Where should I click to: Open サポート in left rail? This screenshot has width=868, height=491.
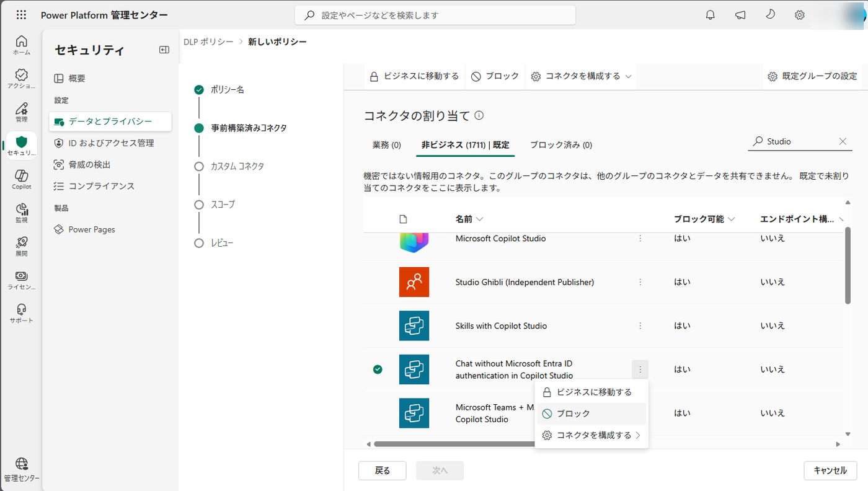(21, 313)
